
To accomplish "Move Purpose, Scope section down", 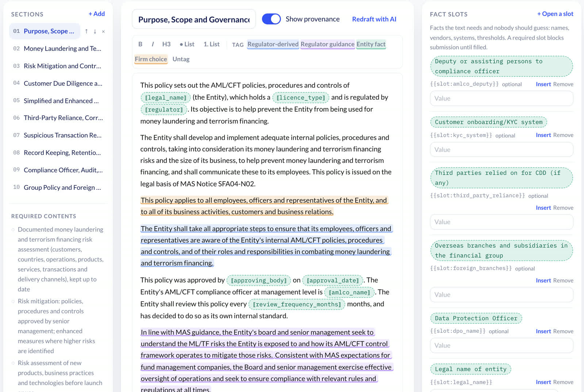I will pos(95,31).
